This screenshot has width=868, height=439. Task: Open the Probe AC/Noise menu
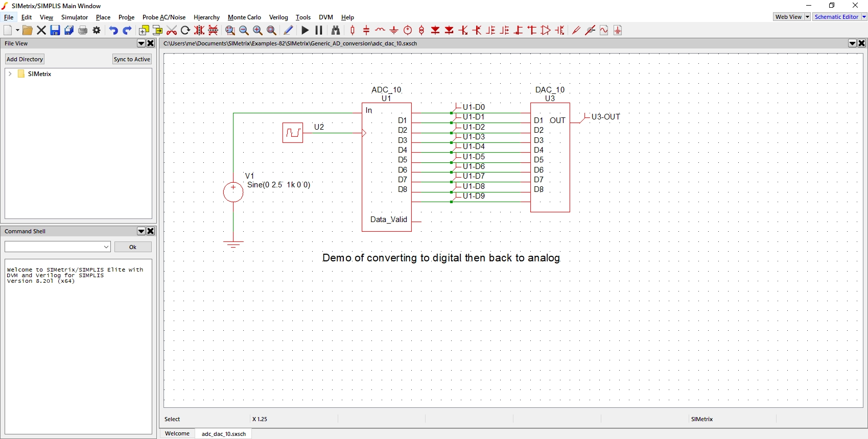[x=164, y=17]
